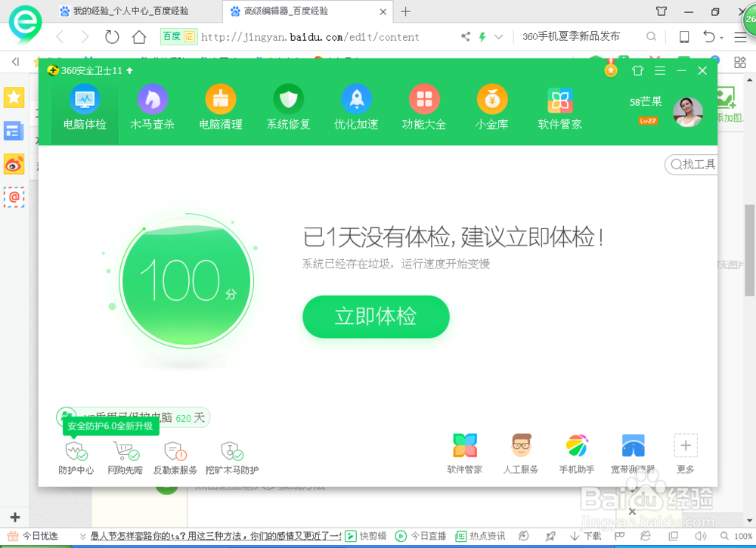Image resolution: width=756 pixels, height=548 pixels.
Task: Open 今日直播 in the status bar
Action: (x=421, y=536)
